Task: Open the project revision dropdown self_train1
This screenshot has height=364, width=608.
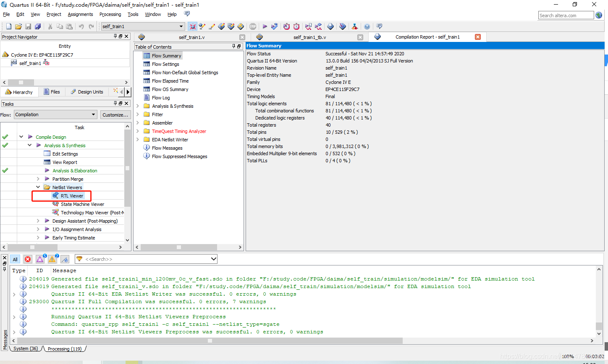Action: 143,26
